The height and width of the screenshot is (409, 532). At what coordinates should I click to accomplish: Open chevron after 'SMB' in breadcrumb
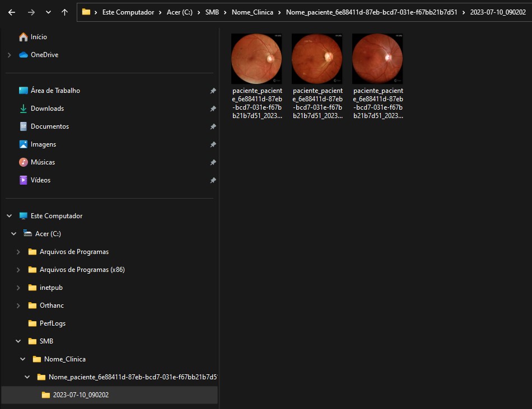225,12
